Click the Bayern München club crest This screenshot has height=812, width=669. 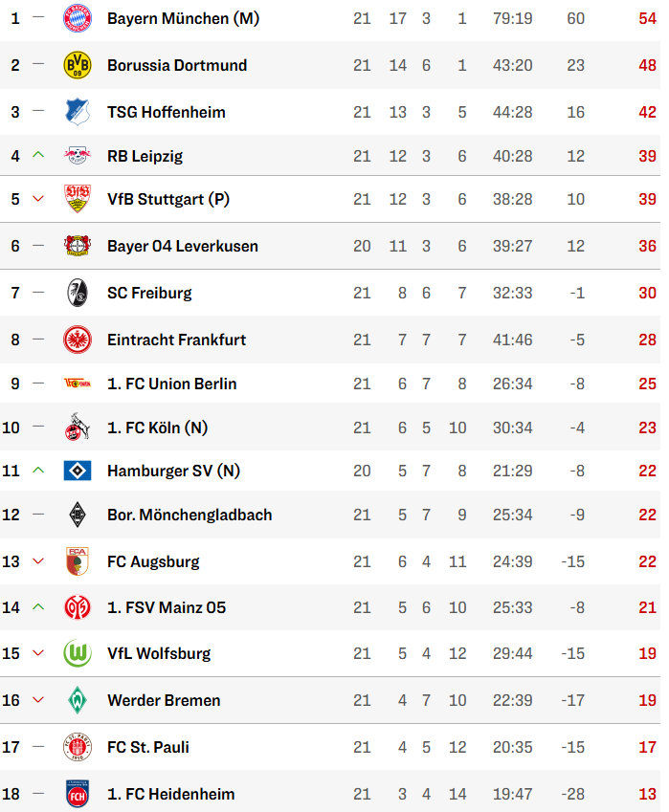pyautogui.click(x=78, y=19)
